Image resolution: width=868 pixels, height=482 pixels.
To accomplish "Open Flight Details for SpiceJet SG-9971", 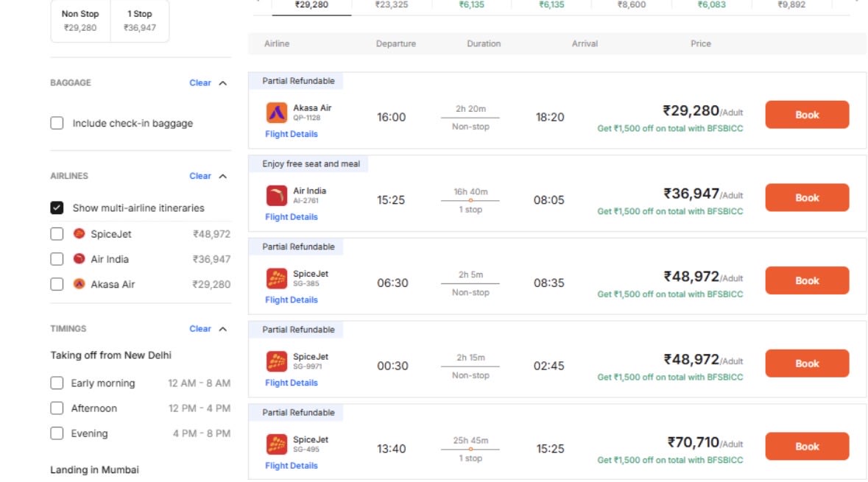I will click(292, 383).
